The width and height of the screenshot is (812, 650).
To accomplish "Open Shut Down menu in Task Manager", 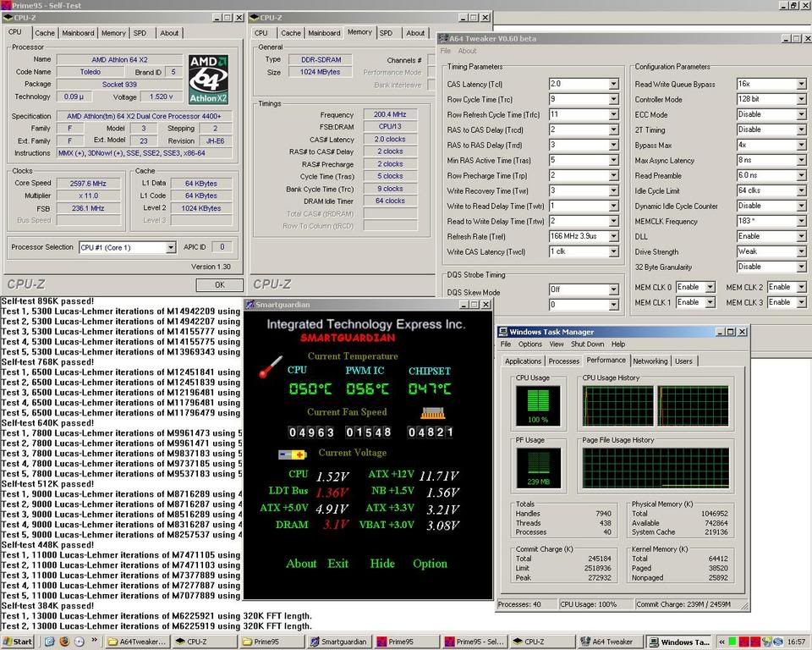I will point(587,344).
